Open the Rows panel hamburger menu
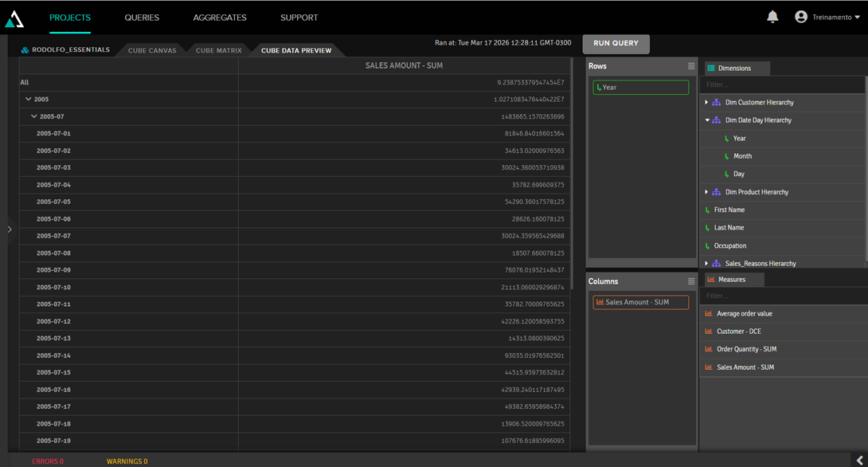The height and width of the screenshot is (467, 868). coord(691,66)
